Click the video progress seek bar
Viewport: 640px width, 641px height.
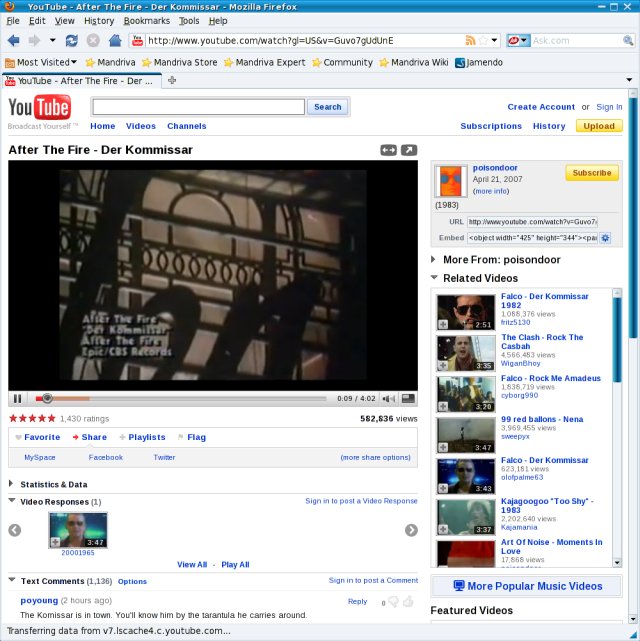coord(180,399)
